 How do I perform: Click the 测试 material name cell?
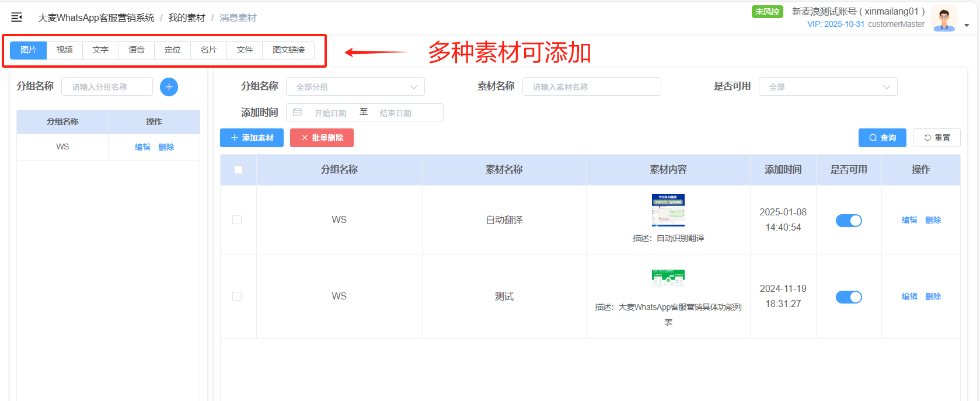(x=504, y=297)
